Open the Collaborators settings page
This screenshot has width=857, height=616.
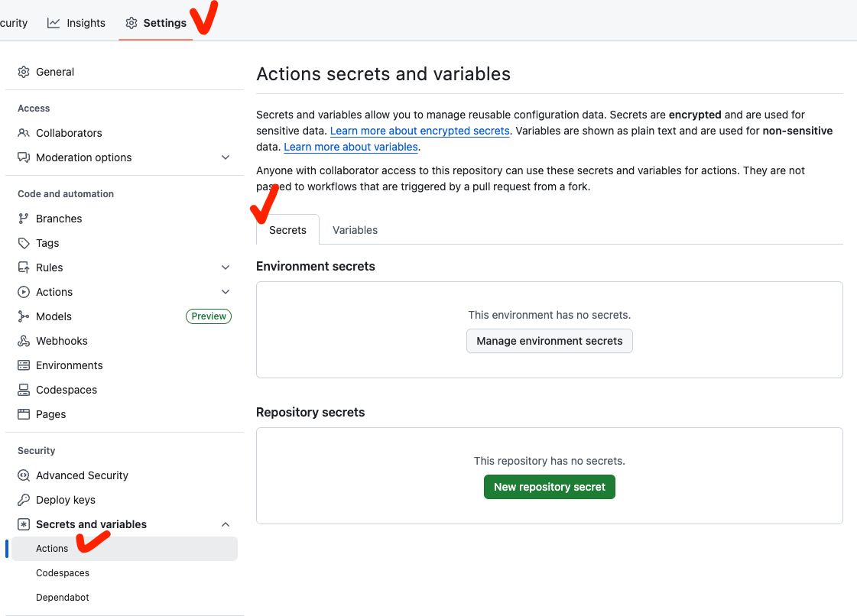pyautogui.click(x=69, y=133)
